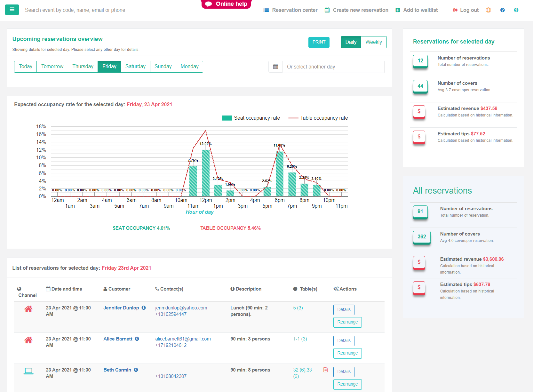Open the hamburger menu button
Image resolution: width=533 pixels, height=392 pixels.
pos(12,10)
